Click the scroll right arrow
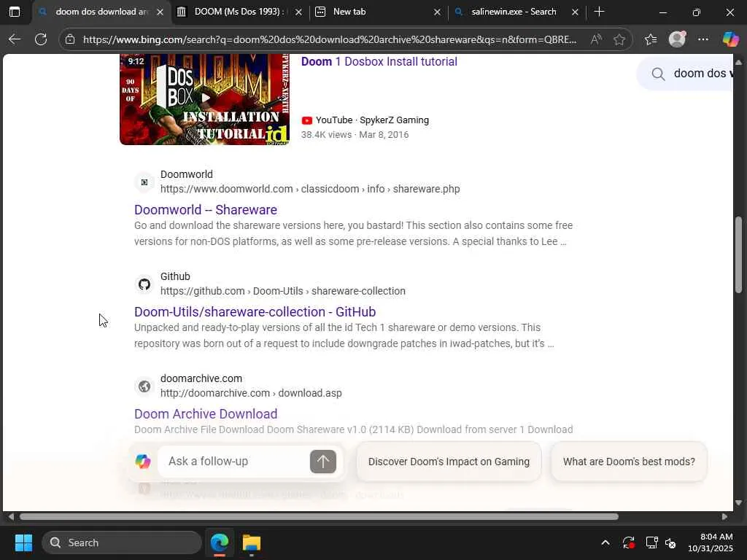Viewport: 747px width, 560px height. click(x=724, y=517)
